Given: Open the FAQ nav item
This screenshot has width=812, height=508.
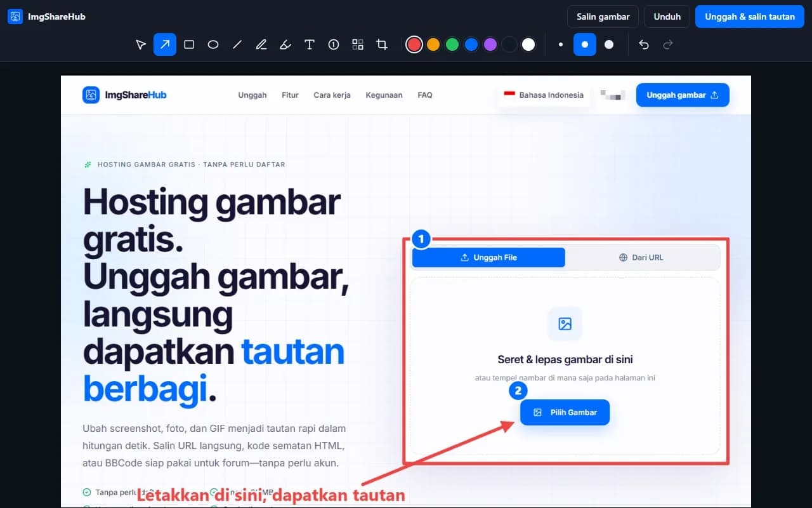Looking at the screenshot, I should (425, 95).
